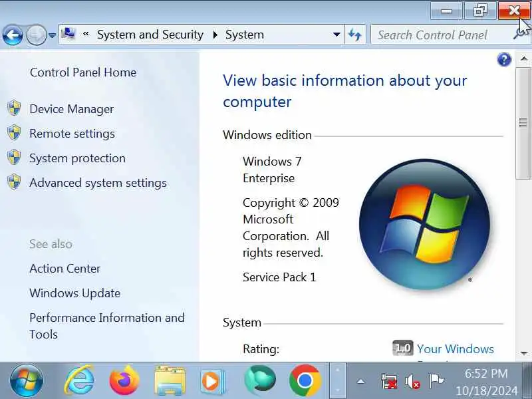This screenshot has width=532, height=399.
Task: Click the greyed Forward arrow button
Action: [x=37, y=35]
